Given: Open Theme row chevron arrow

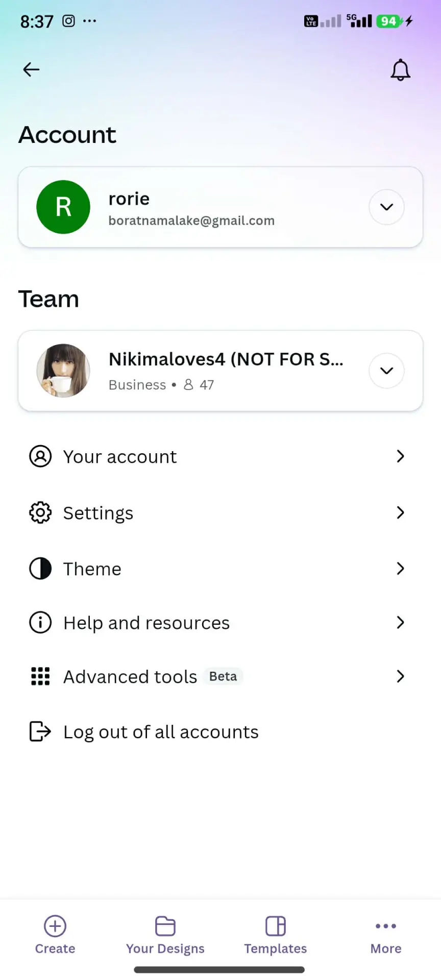Looking at the screenshot, I should (x=401, y=569).
